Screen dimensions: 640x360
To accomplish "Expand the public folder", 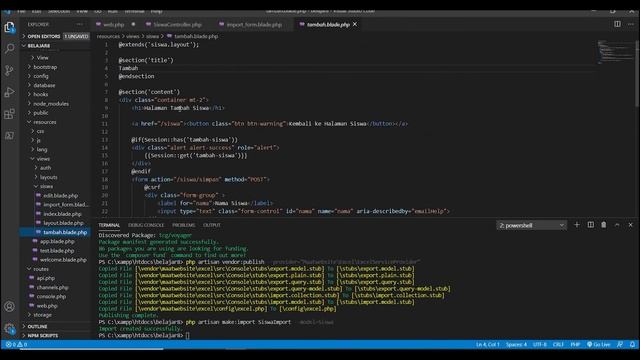I will click(41, 113).
